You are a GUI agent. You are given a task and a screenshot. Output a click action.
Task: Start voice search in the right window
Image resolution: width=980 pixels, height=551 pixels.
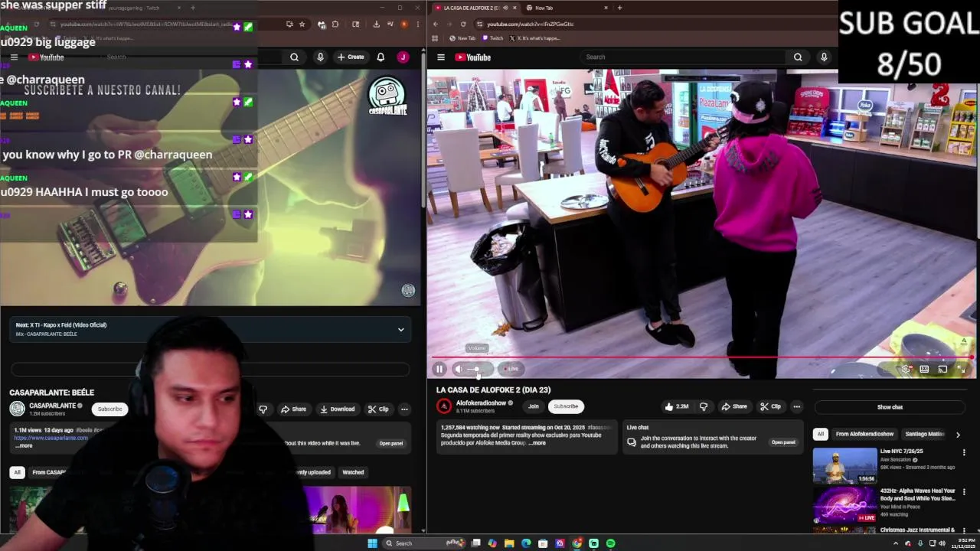coord(824,57)
